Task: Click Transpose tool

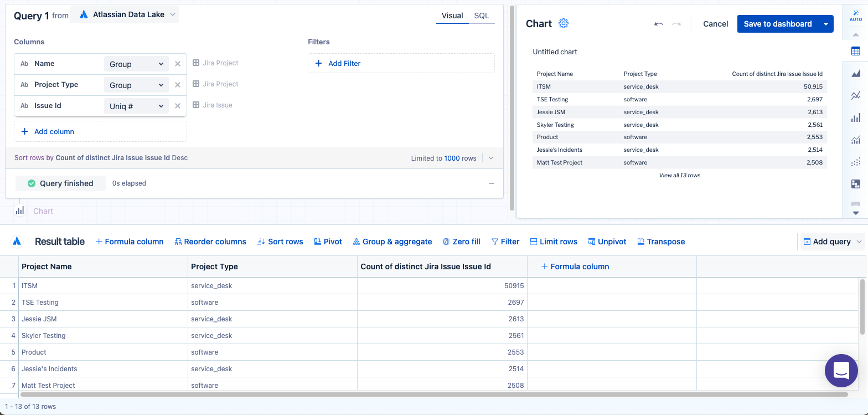Action: click(661, 242)
